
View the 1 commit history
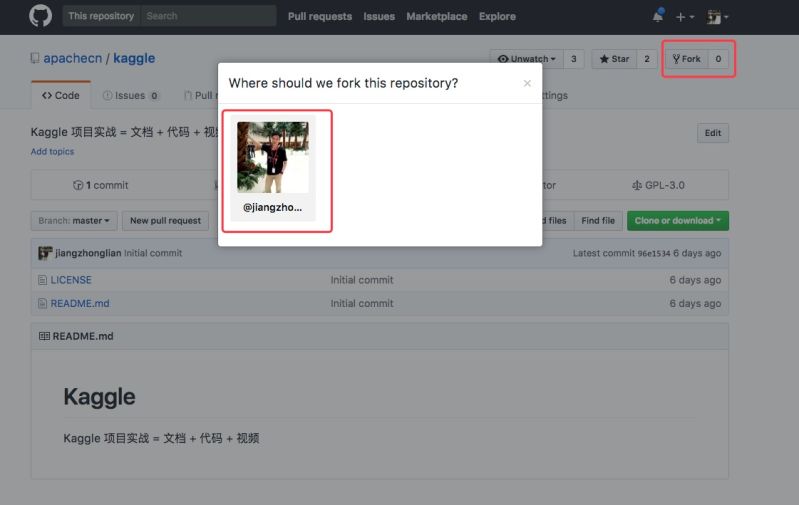100,185
